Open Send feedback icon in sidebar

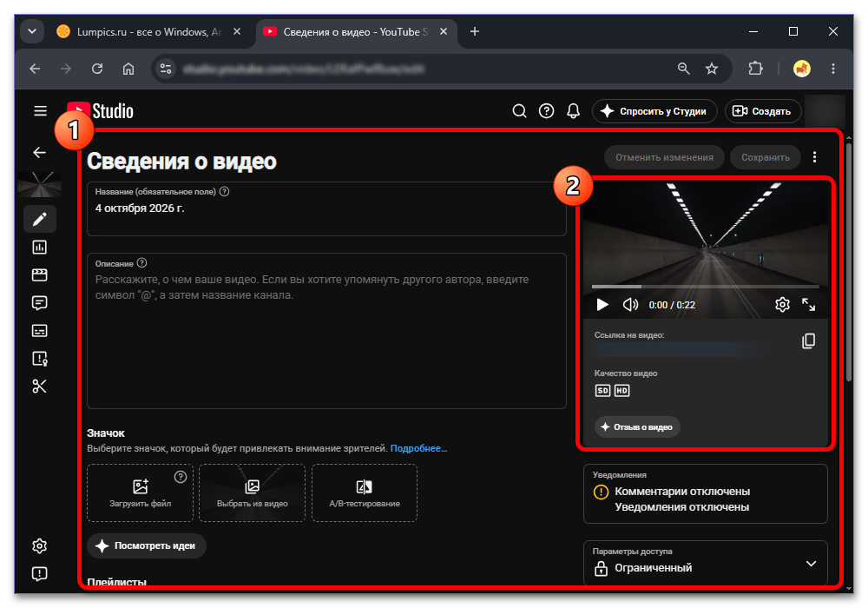tap(39, 573)
